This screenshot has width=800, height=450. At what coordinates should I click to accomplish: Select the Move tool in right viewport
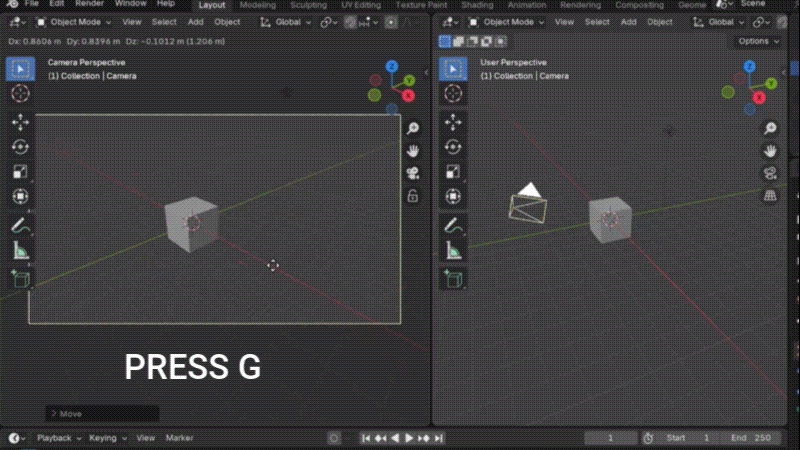pos(453,122)
